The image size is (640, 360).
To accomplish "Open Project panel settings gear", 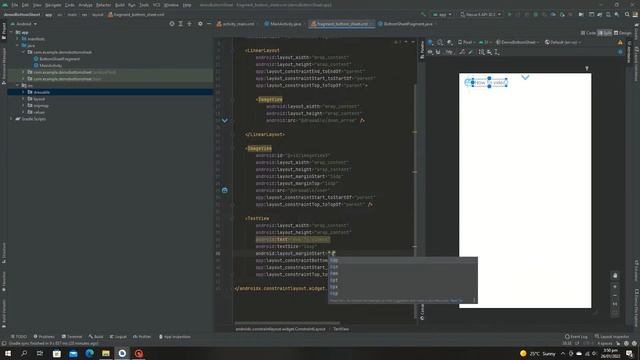I will (200, 24).
